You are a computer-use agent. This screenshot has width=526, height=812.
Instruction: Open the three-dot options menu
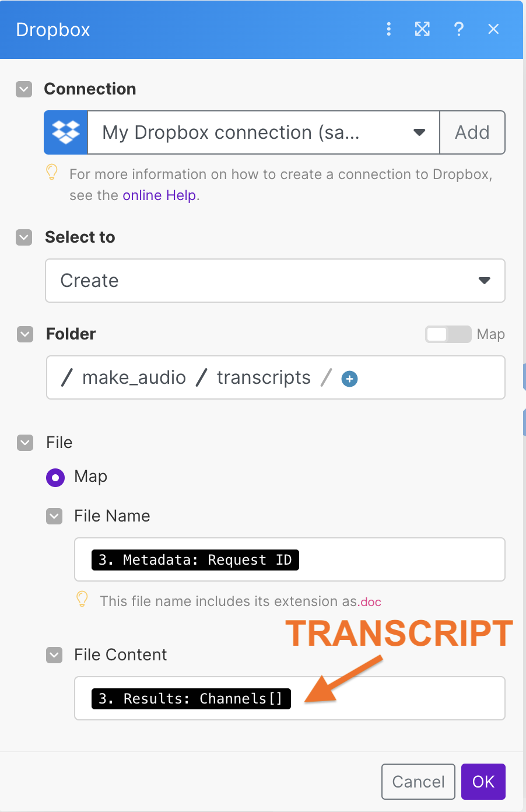389,29
